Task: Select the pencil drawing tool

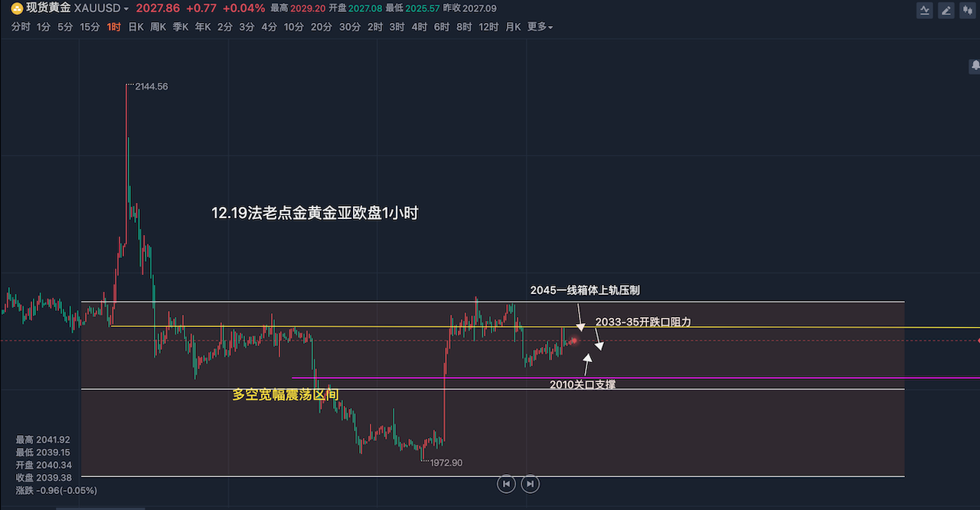Action: pyautogui.click(x=946, y=11)
